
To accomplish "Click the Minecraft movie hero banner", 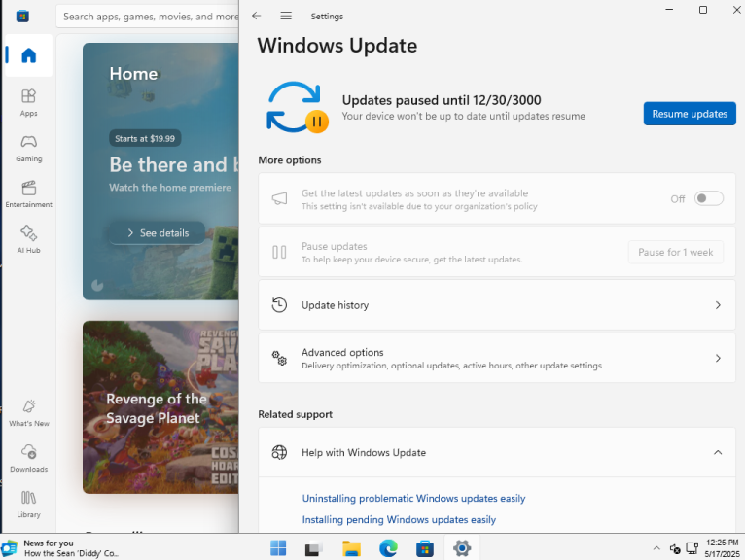I will click(x=160, y=171).
